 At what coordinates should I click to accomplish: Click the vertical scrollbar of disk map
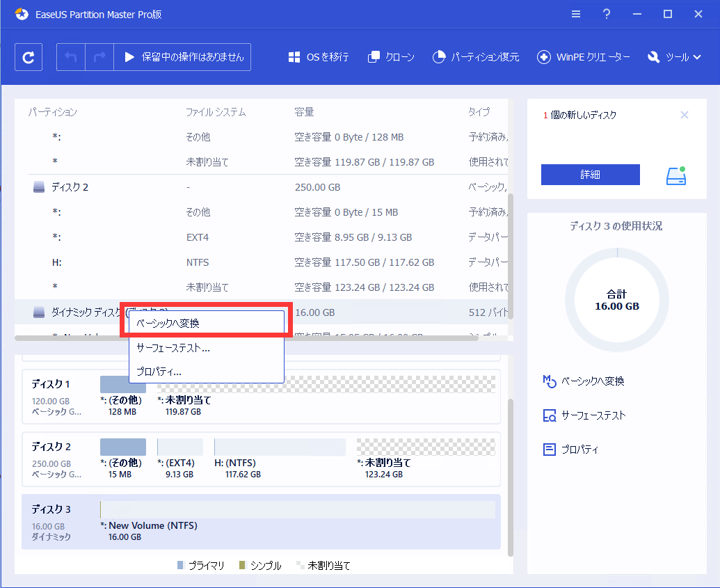click(x=511, y=478)
